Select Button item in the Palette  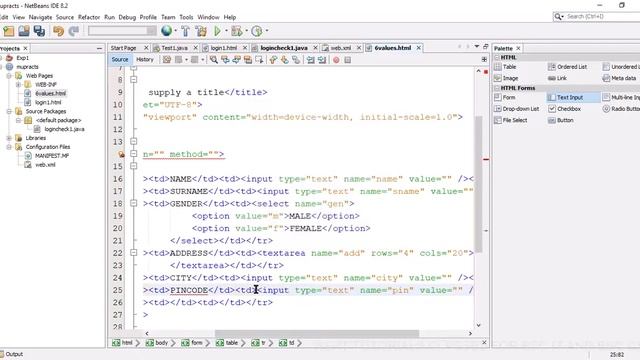(x=561, y=120)
